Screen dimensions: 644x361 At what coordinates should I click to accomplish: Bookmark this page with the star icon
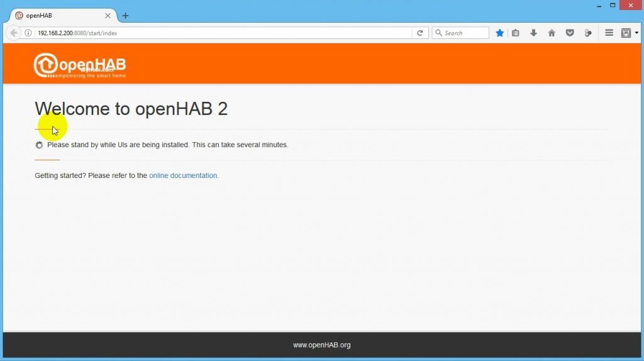pyautogui.click(x=499, y=33)
